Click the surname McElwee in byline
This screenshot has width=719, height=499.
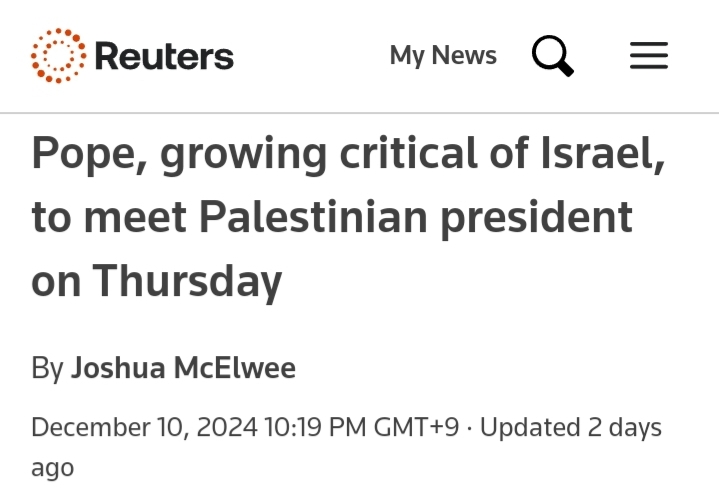click(x=235, y=368)
